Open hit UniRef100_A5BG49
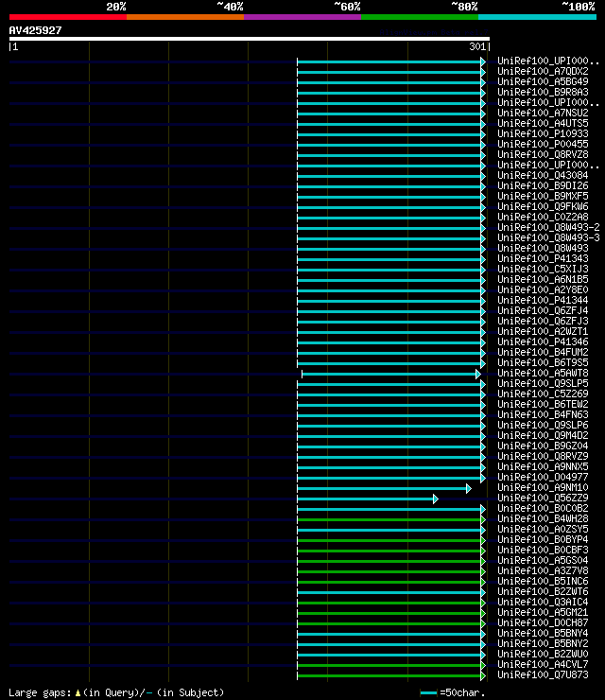This screenshot has height=700, width=605. point(543,81)
